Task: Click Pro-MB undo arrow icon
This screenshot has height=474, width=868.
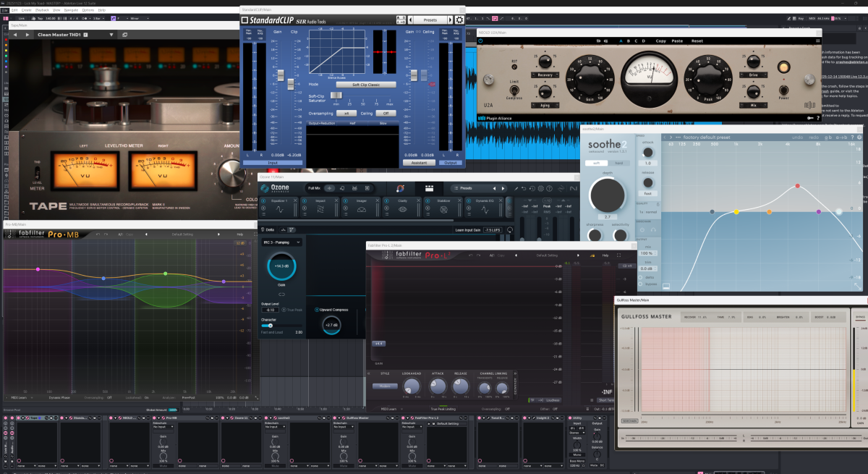Action: click(x=98, y=234)
